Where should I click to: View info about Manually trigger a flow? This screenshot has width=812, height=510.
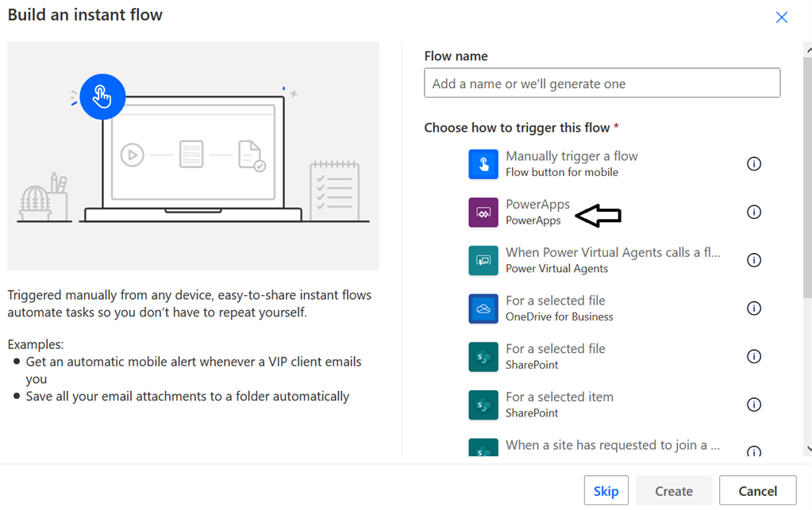[754, 163]
